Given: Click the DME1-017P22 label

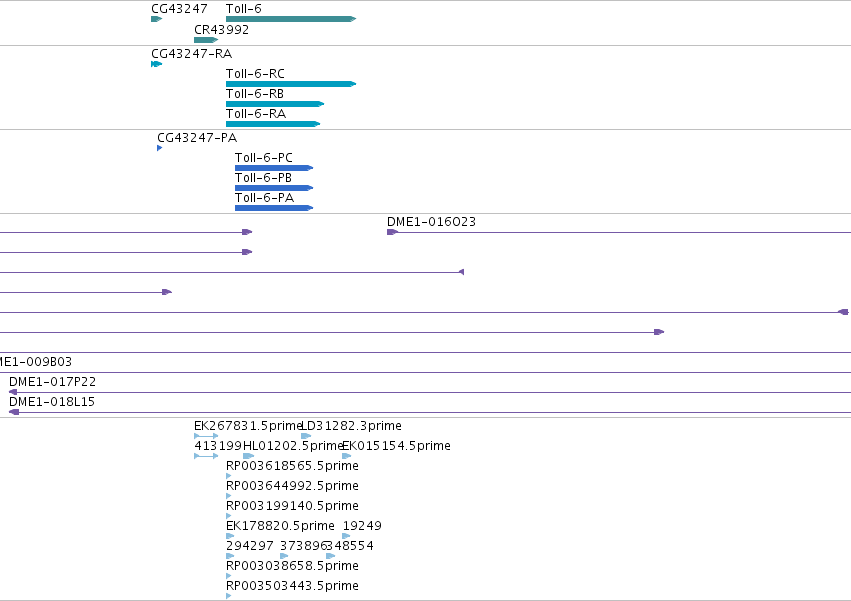Looking at the screenshot, I should [53, 382].
